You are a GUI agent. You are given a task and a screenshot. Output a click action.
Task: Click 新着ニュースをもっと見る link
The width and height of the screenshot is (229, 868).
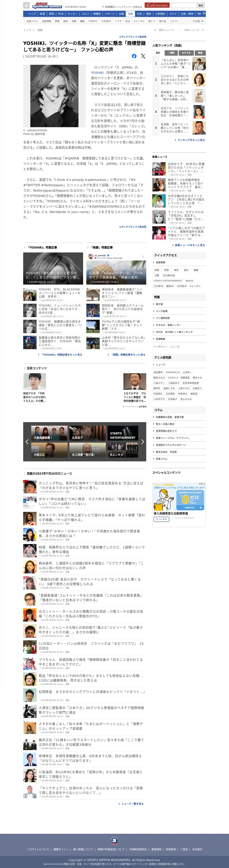(x=189, y=245)
